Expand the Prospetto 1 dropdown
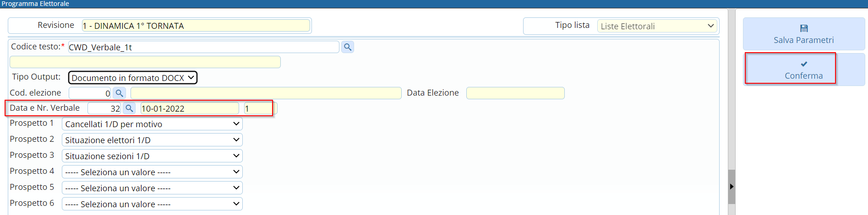Image resolution: width=868 pixels, height=215 pixels. click(152, 124)
